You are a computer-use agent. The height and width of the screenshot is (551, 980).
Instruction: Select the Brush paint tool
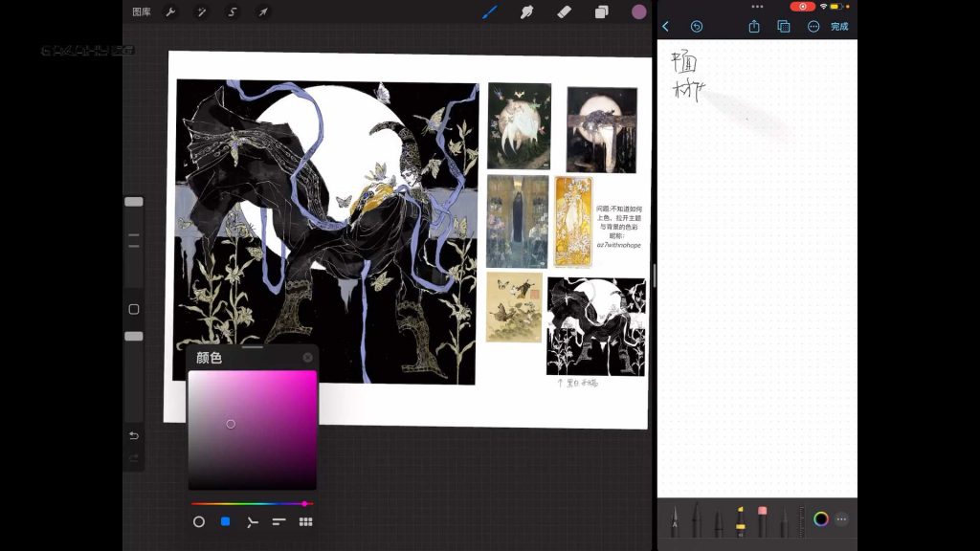tap(489, 12)
